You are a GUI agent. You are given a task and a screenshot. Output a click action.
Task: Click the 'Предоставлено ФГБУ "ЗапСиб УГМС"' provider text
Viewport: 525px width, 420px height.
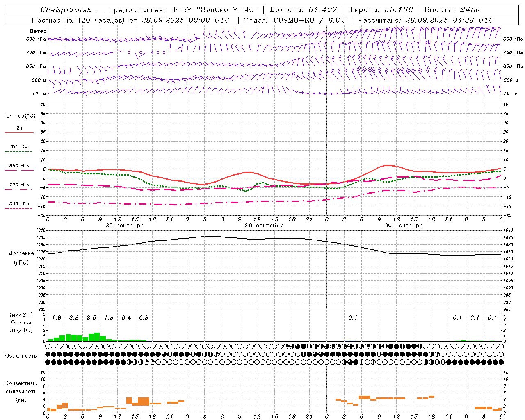pyautogui.click(x=183, y=10)
